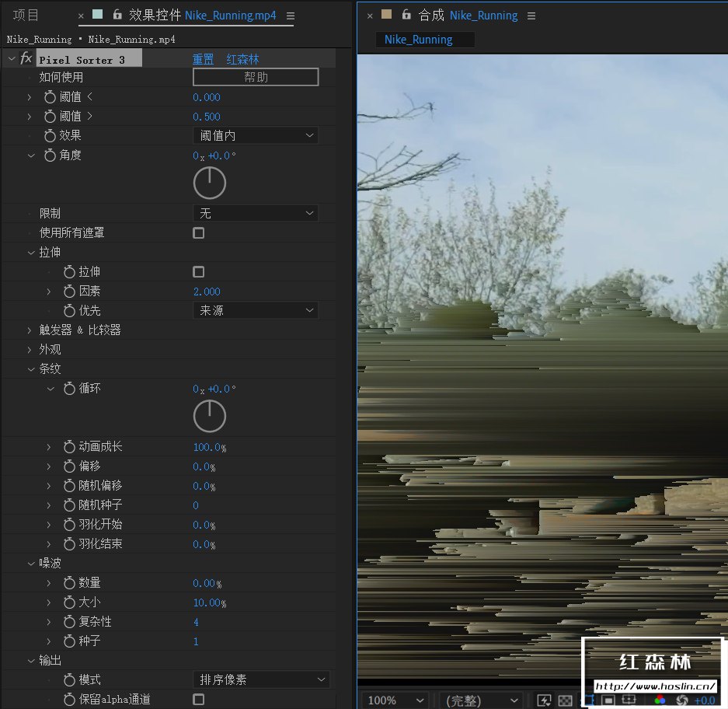Click the show channel RGB icon

(x=660, y=700)
